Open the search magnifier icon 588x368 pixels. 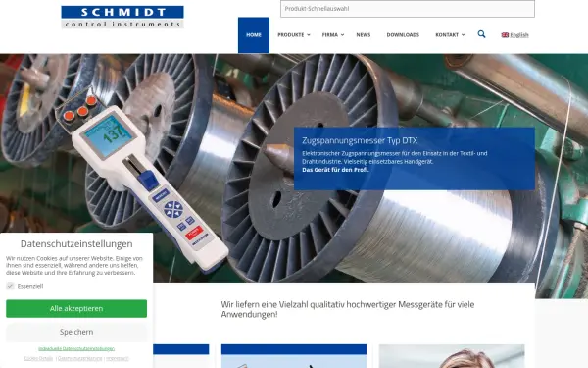pyautogui.click(x=481, y=34)
